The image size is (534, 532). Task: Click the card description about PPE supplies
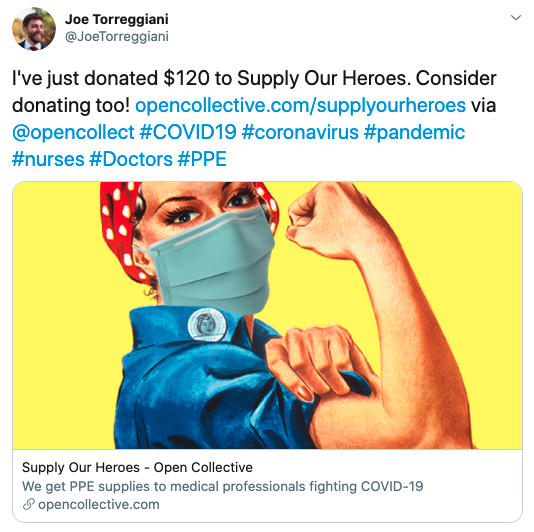tap(222, 486)
